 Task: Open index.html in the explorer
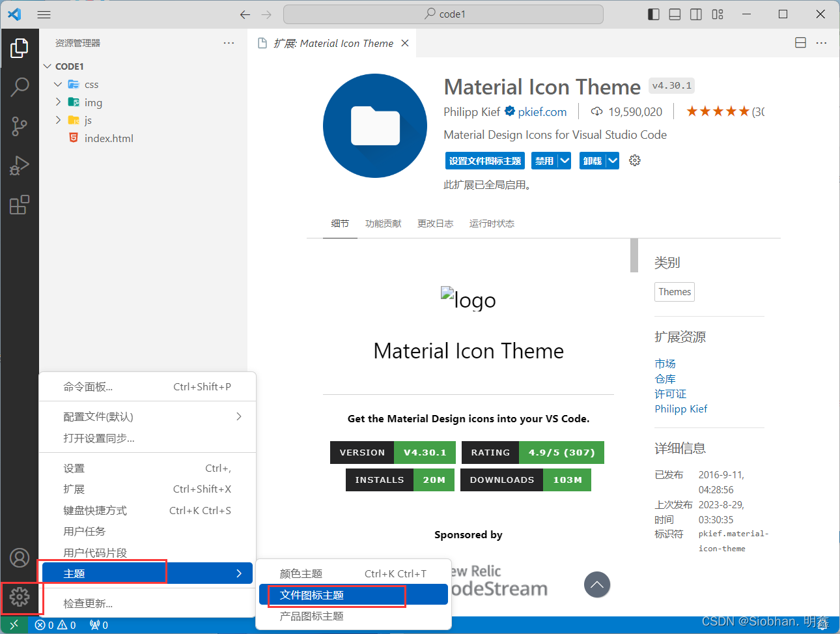pyautogui.click(x=109, y=138)
